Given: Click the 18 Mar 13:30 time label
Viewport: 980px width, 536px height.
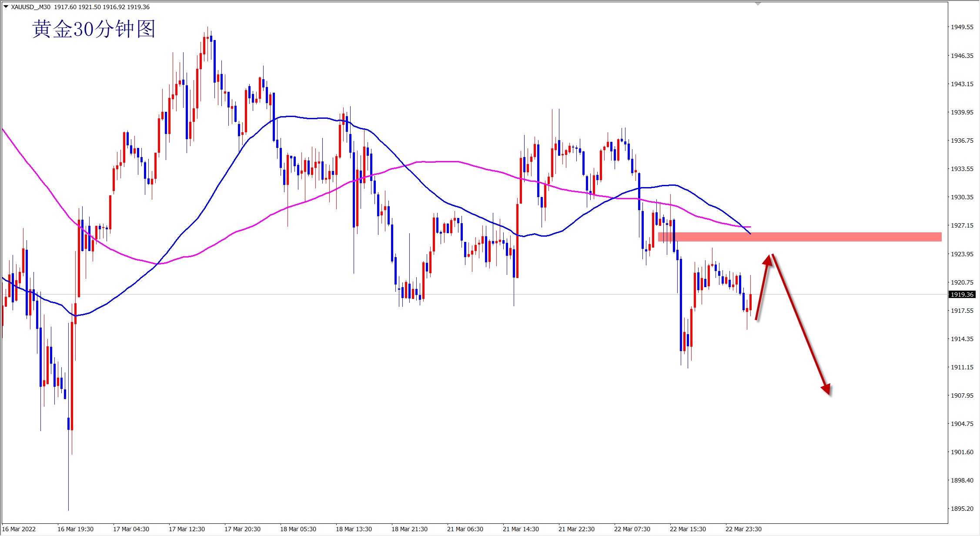Looking at the screenshot, I should coord(354,529).
